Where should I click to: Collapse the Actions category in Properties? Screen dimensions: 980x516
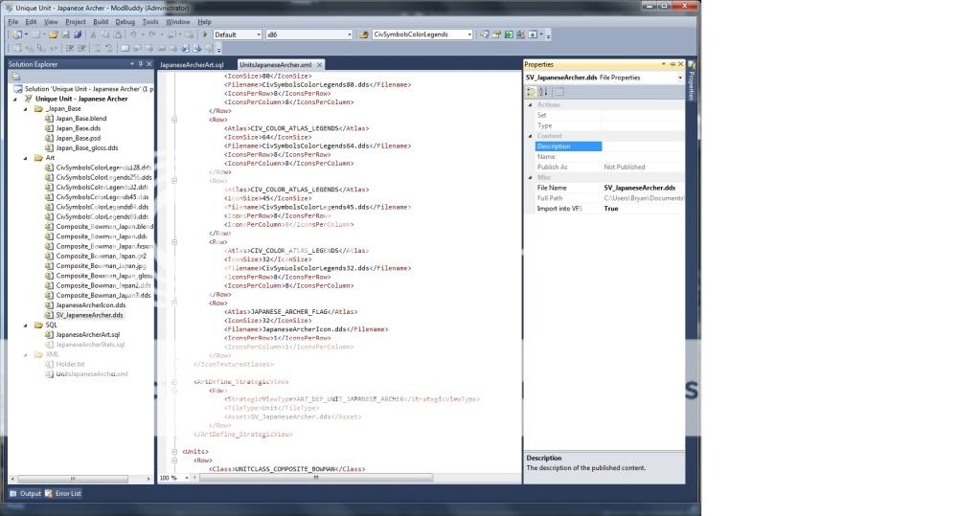click(x=530, y=105)
